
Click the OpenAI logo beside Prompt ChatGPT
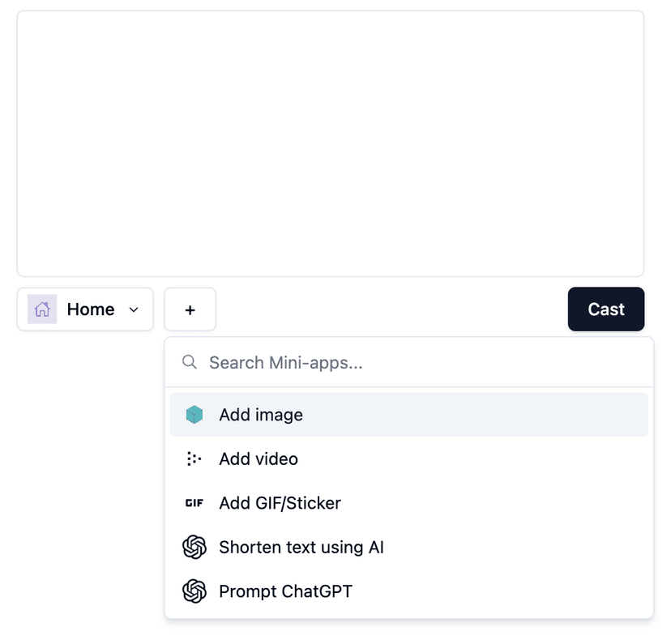(x=194, y=591)
